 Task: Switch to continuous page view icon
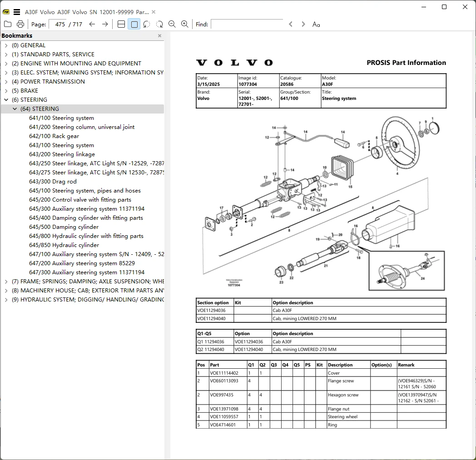tap(121, 24)
